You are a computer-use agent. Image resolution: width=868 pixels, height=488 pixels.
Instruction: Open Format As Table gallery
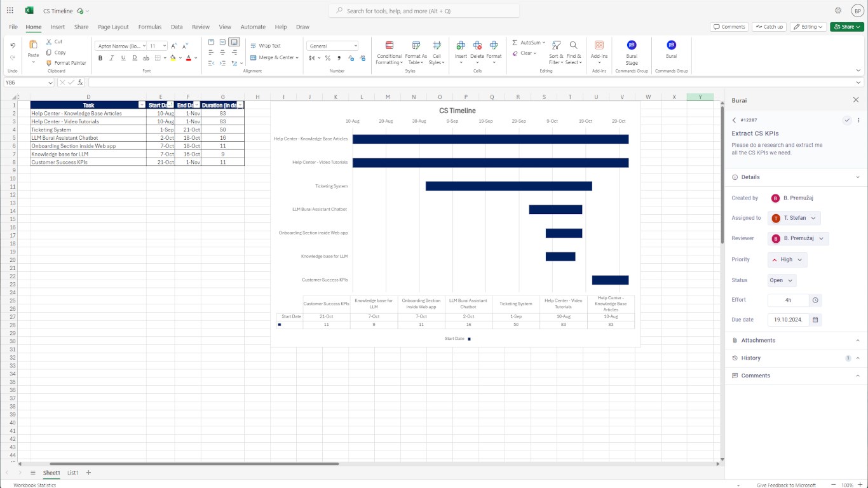click(416, 53)
